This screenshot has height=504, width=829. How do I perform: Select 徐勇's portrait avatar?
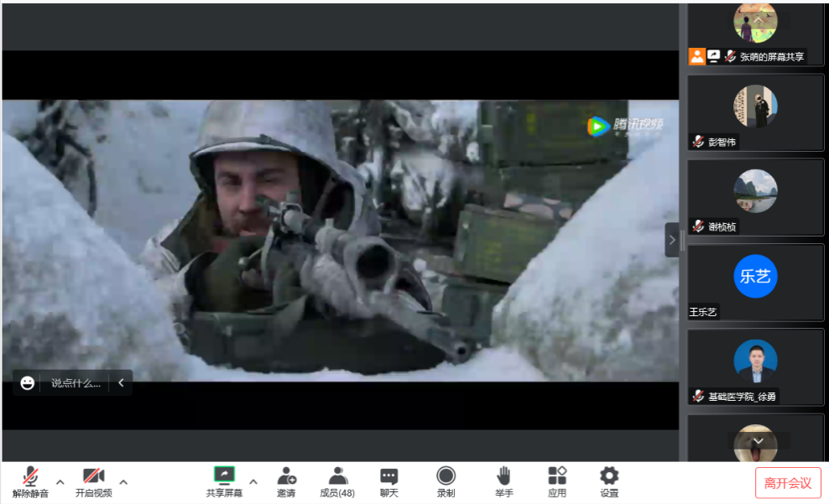click(x=755, y=361)
